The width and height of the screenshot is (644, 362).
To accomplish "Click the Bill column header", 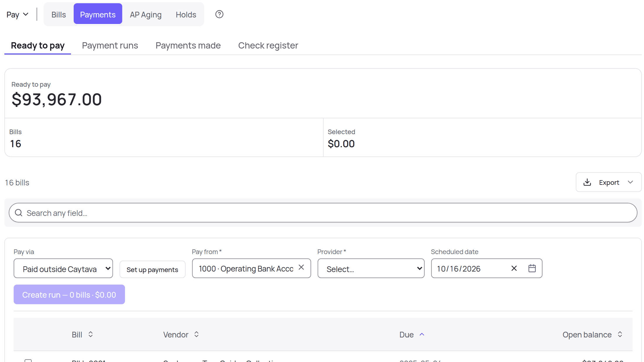I will pyautogui.click(x=77, y=334).
